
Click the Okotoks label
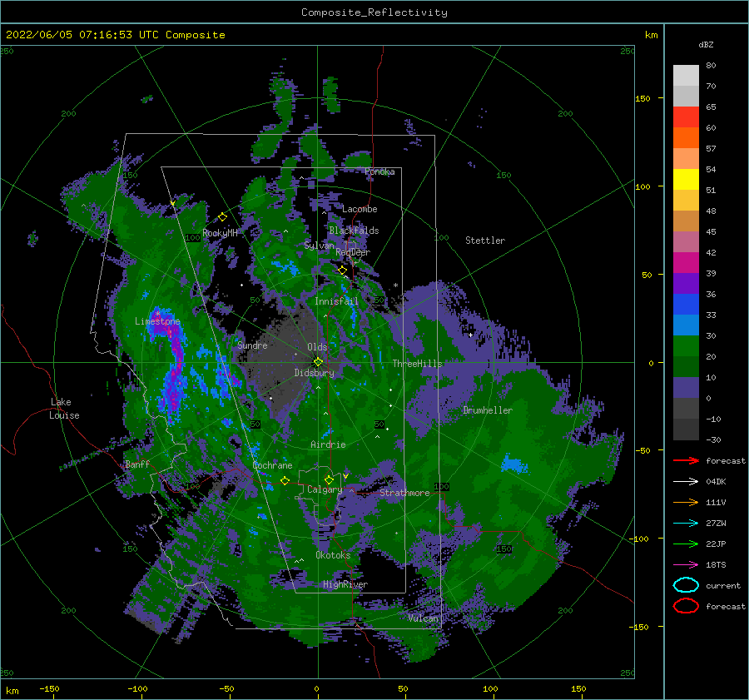[x=333, y=555]
